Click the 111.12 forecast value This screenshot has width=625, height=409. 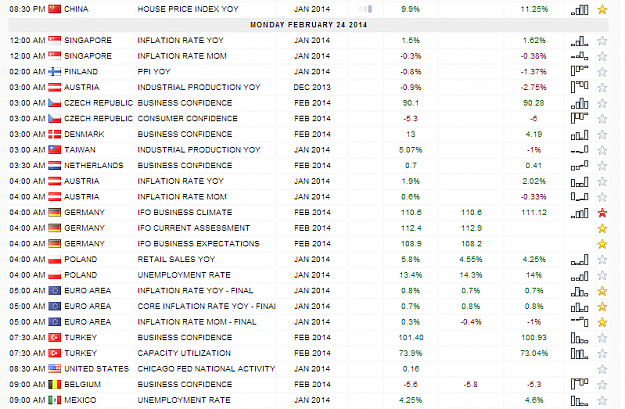[534, 212]
